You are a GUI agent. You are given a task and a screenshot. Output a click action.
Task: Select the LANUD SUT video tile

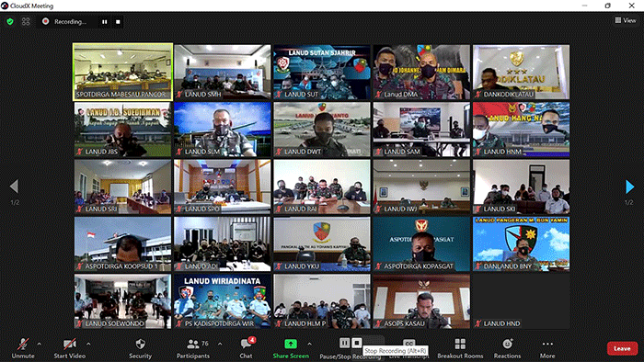coord(322,72)
